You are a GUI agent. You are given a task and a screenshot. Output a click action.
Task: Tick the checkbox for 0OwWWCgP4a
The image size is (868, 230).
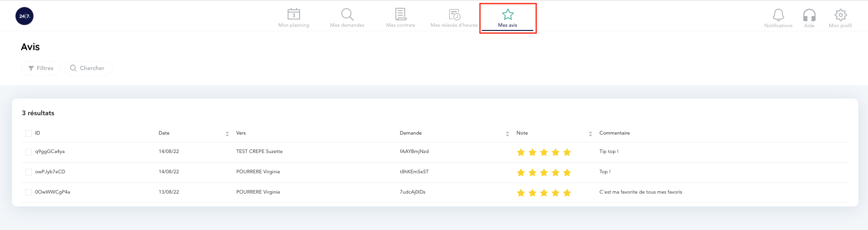29,192
